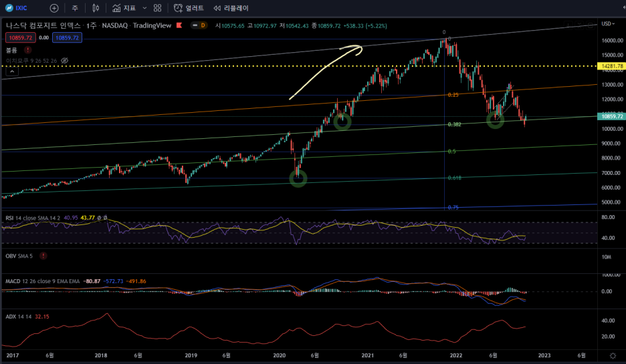The height and width of the screenshot is (364, 626).
Task: Click the +538.33 (+5.22%) change value
Action: click(365, 26)
